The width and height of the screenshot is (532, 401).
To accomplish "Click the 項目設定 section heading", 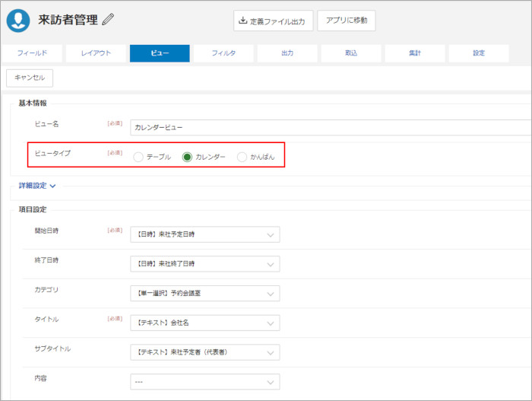I will (x=33, y=209).
